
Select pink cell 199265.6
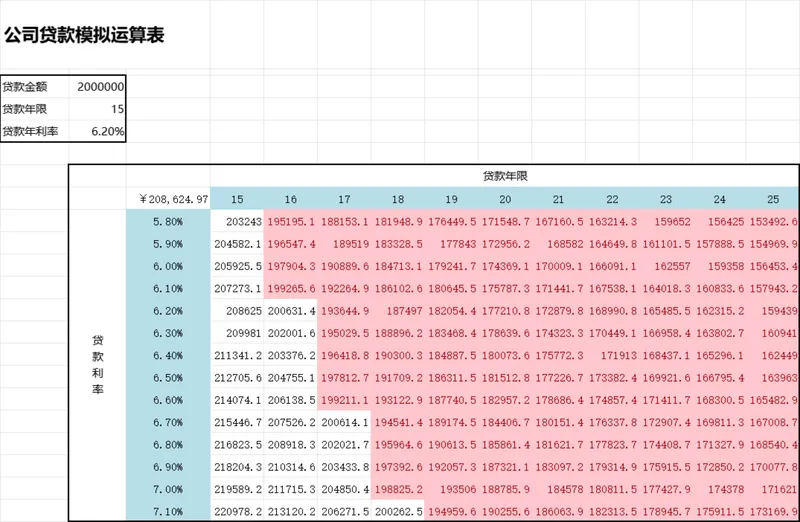pyautogui.click(x=291, y=288)
